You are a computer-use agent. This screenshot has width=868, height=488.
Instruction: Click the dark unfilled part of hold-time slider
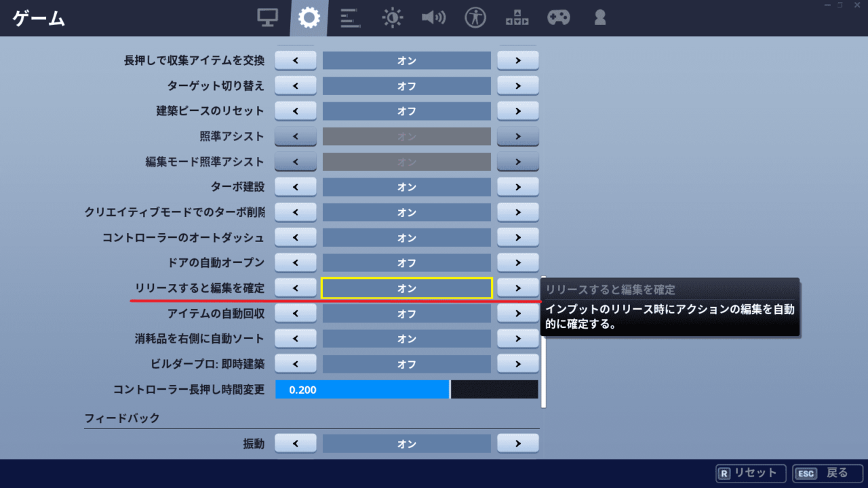494,390
